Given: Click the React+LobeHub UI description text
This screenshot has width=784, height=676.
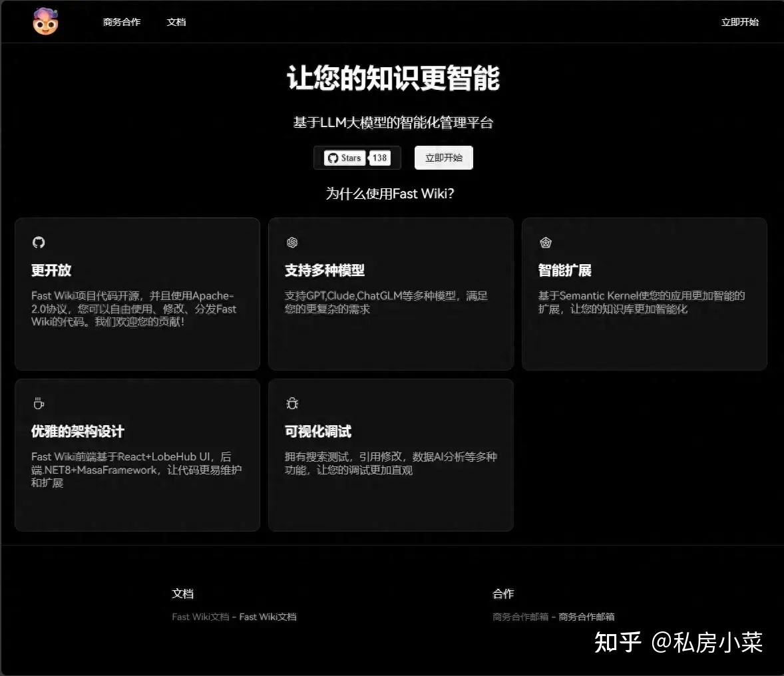Looking at the screenshot, I should (136, 470).
